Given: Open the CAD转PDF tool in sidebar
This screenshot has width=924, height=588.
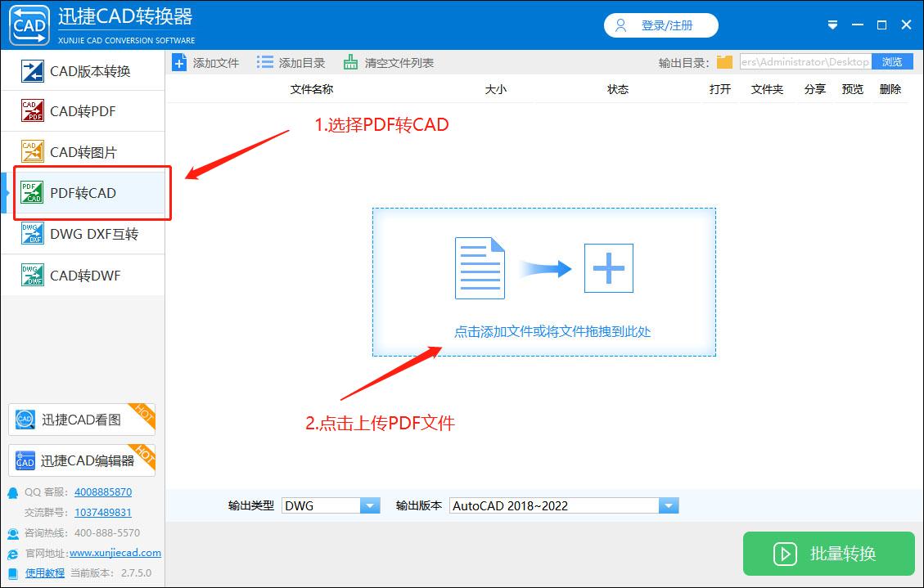Looking at the screenshot, I should point(29,111).
